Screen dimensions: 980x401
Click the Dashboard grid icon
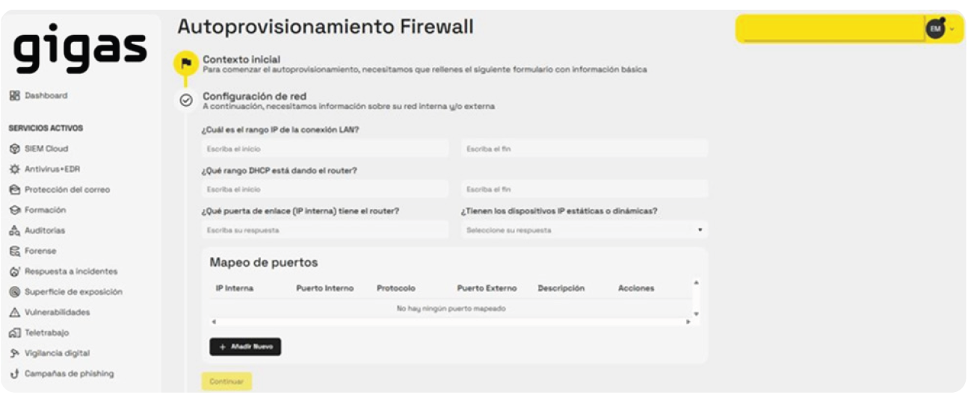(14, 96)
